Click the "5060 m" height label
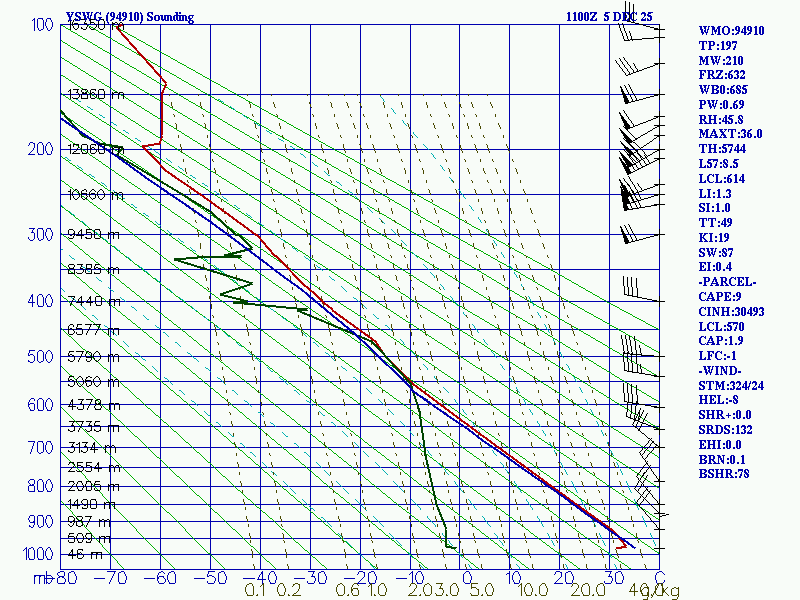This screenshot has height=600, width=800. point(93,382)
